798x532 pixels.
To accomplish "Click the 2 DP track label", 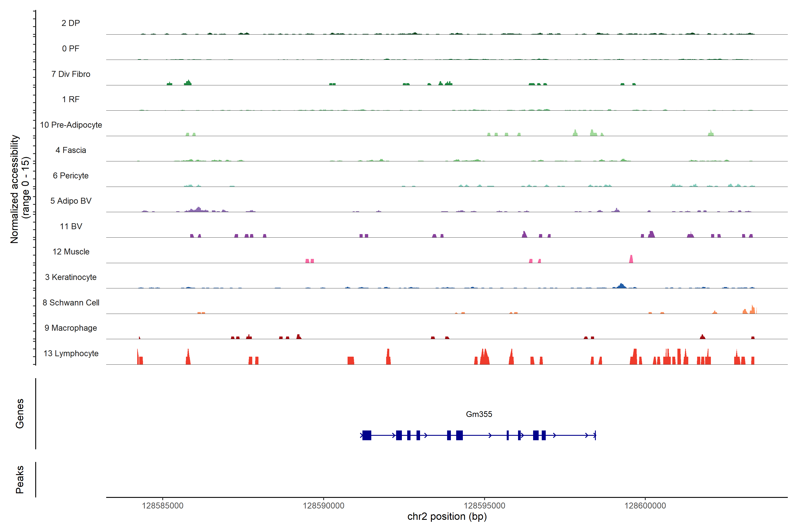I will [70, 23].
